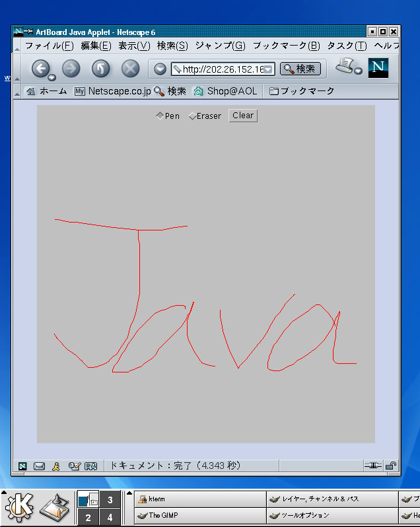This screenshot has height=527, width=420.
Task: Open the 検索(S) menu
Action: click(x=173, y=46)
